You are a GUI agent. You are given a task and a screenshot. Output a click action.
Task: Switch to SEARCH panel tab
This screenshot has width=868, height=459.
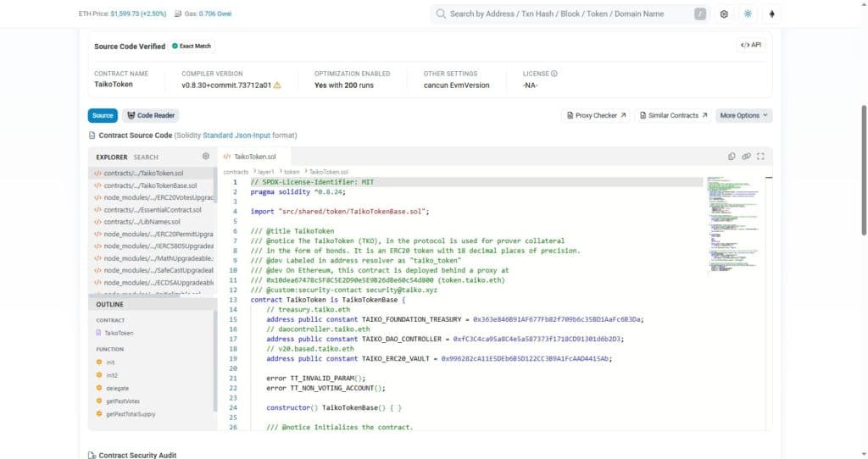(146, 157)
